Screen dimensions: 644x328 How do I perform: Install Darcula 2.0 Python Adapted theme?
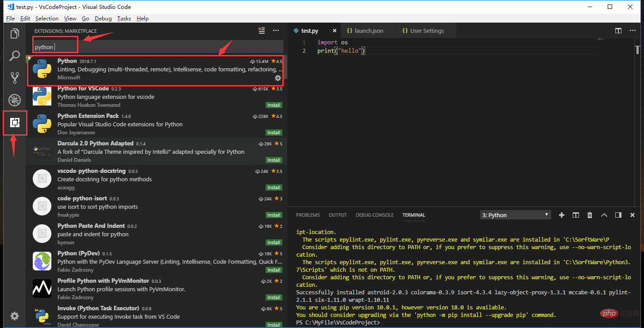(274, 160)
